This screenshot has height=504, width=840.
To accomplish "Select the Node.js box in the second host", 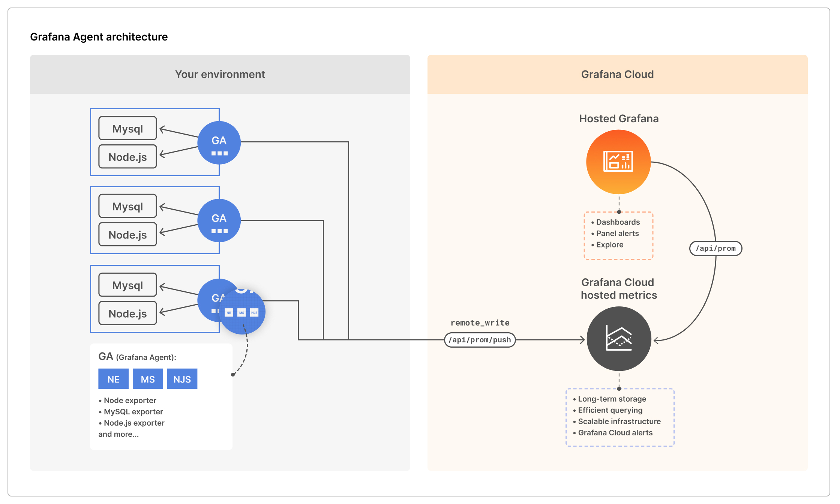I will pyautogui.click(x=127, y=235).
